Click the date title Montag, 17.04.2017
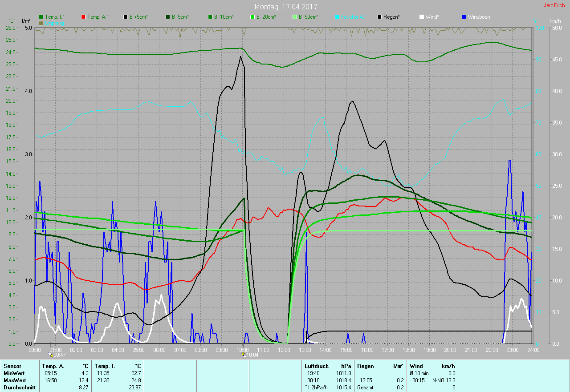 click(285, 7)
